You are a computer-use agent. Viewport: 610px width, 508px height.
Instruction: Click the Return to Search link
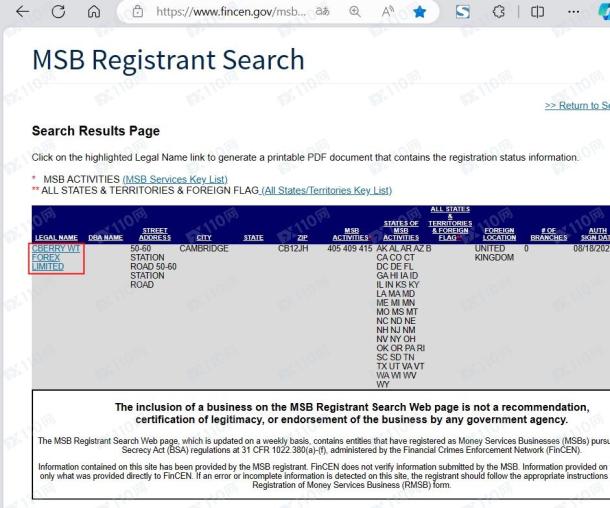coord(577,105)
